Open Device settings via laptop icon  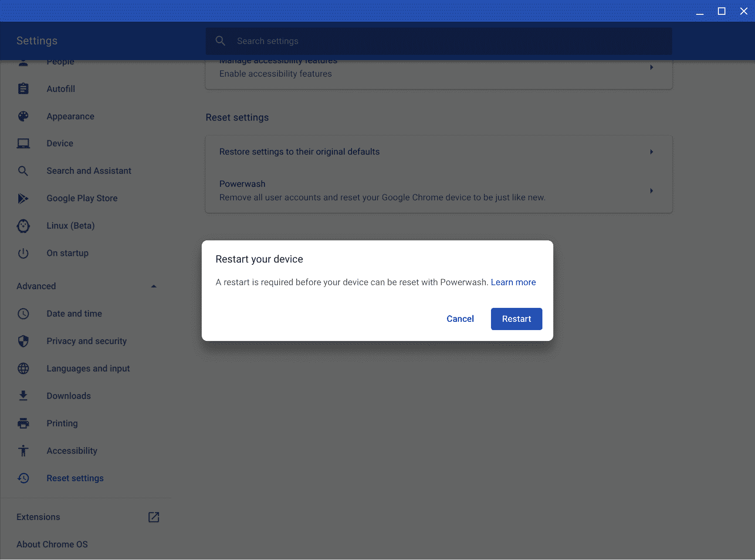(23, 143)
